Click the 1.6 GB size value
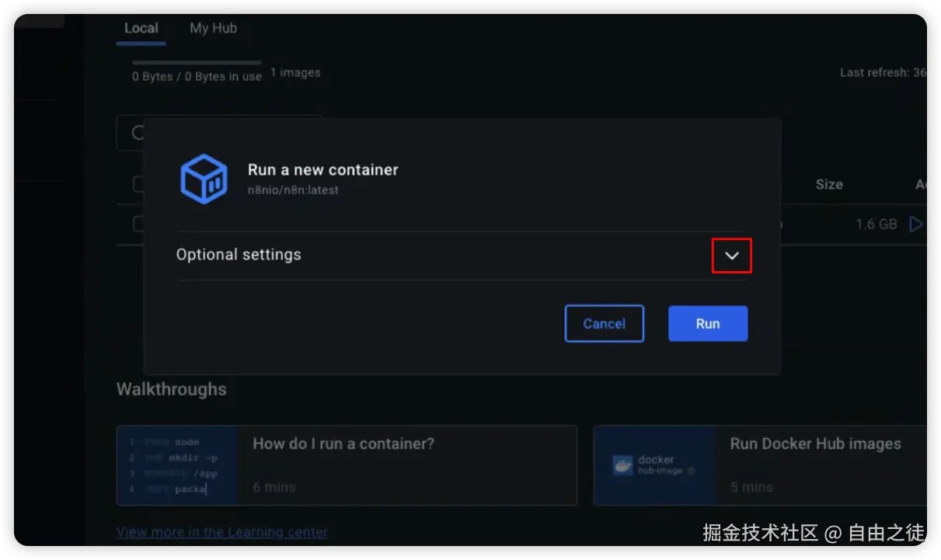The image size is (941, 560). pos(877,224)
